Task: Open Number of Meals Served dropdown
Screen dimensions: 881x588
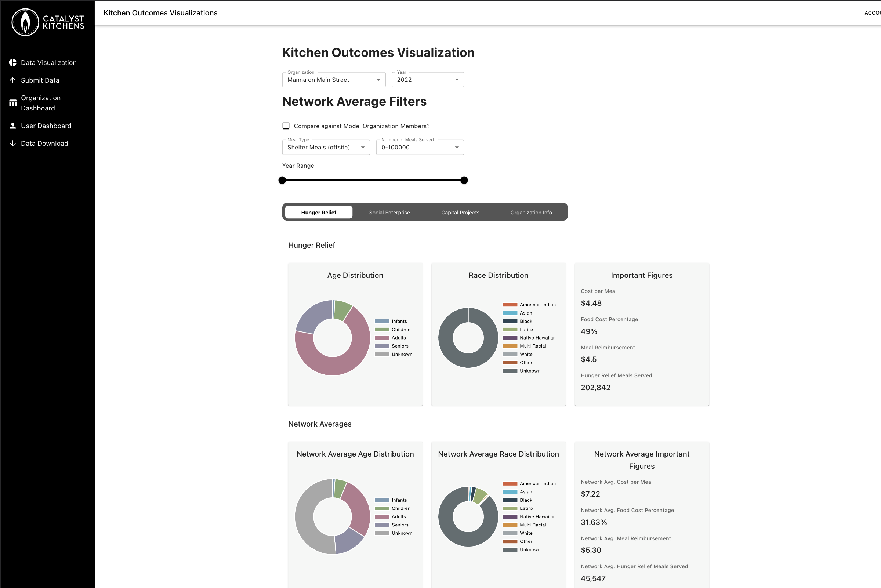Action: coord(419,148)
